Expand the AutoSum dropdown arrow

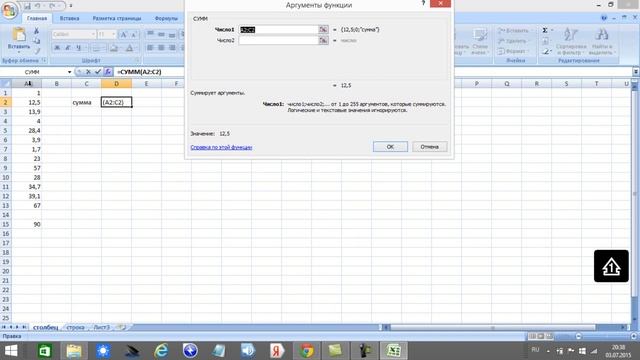coord(552,30)
